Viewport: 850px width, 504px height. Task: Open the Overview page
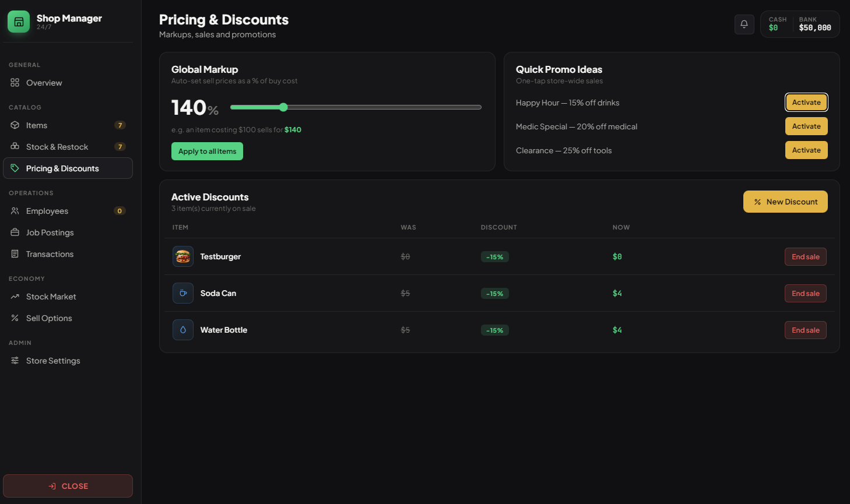68,83
